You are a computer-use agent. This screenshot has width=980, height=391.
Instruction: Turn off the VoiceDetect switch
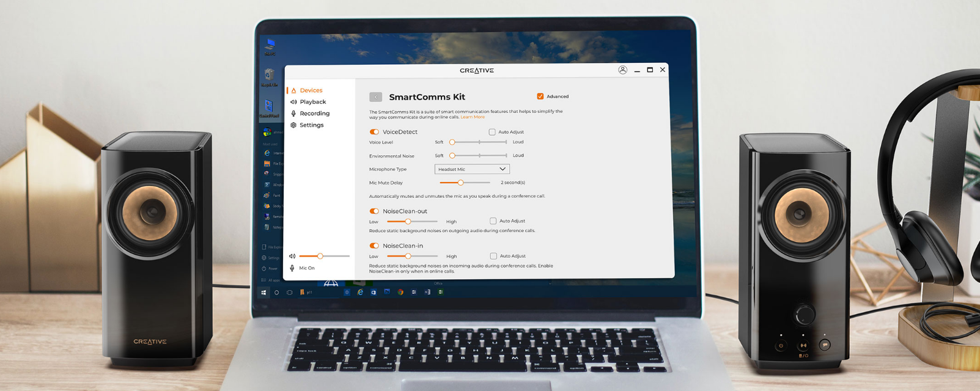[x=374, y=132]
